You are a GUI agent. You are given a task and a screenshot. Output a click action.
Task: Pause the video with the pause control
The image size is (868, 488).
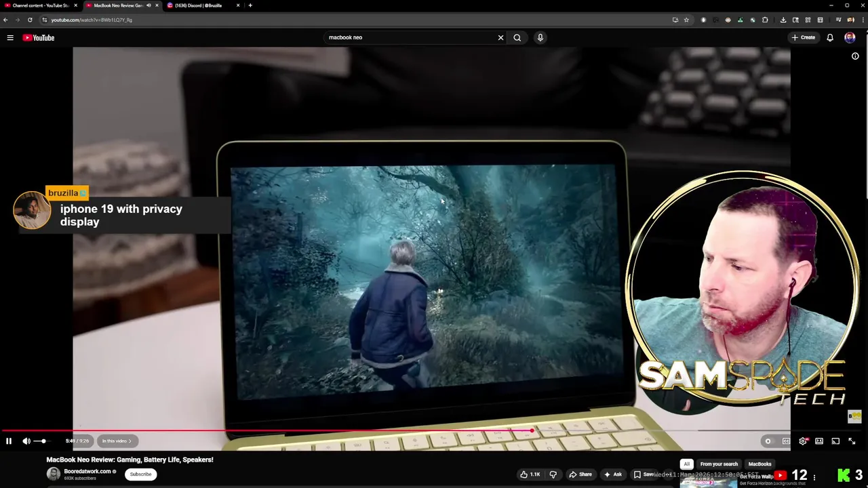(9, 441)
